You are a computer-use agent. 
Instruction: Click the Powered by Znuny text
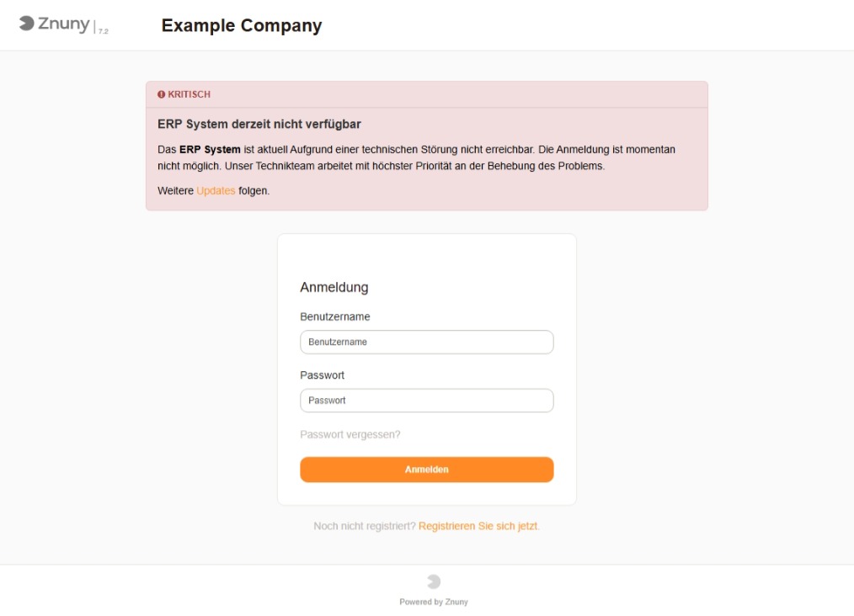point(433,601)
